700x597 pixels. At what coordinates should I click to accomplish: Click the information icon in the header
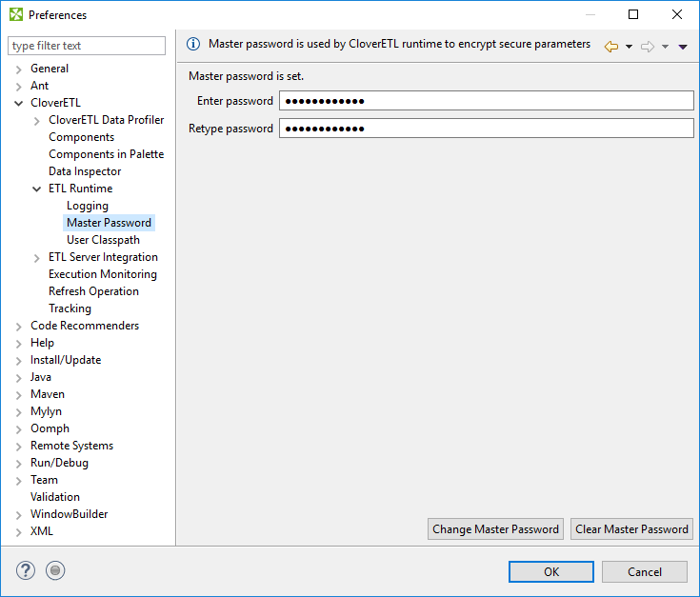(193, 44)
